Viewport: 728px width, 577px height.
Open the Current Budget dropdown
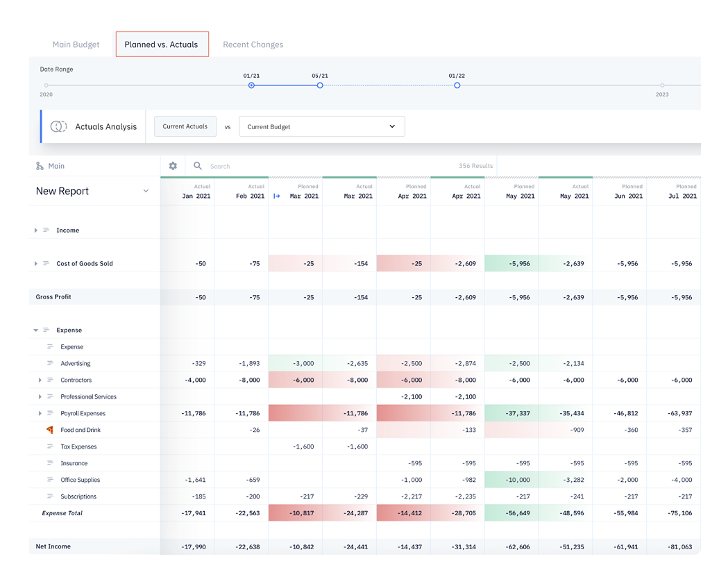[x=321, y=126]
